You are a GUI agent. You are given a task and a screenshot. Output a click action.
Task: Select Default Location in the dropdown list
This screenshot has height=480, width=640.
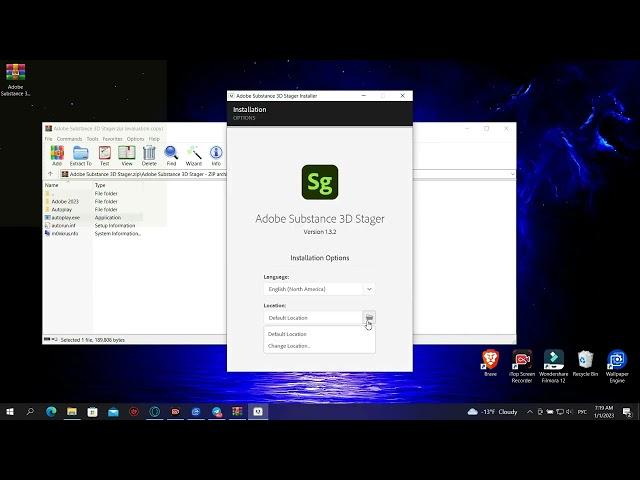pyautogui.click(x=319, y=334)
